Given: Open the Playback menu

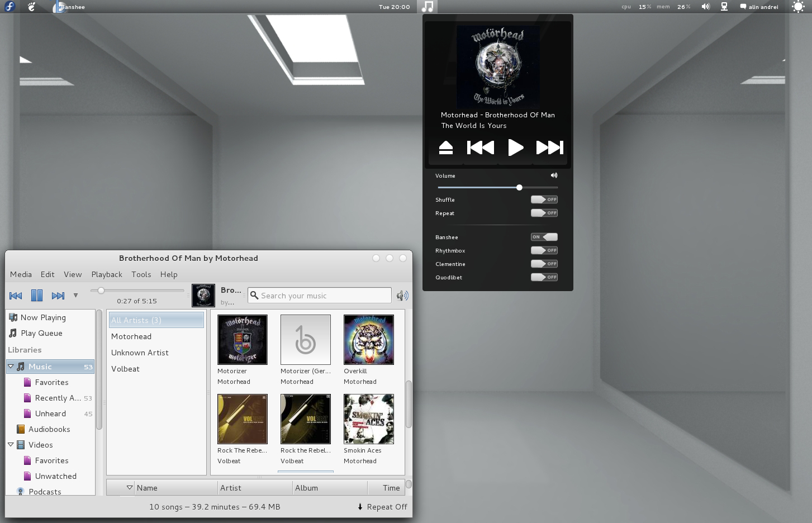Looking at the screenshot, I should (x=107, y=274).
